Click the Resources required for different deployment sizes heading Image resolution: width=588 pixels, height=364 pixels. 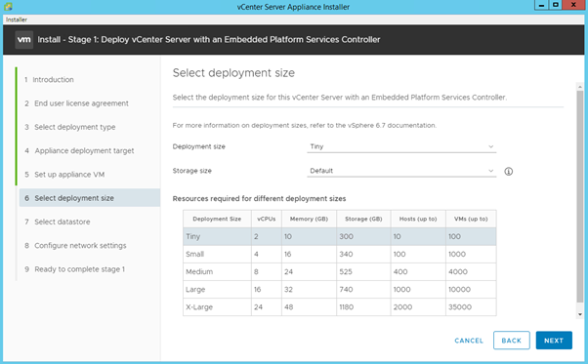click(259, 198)
